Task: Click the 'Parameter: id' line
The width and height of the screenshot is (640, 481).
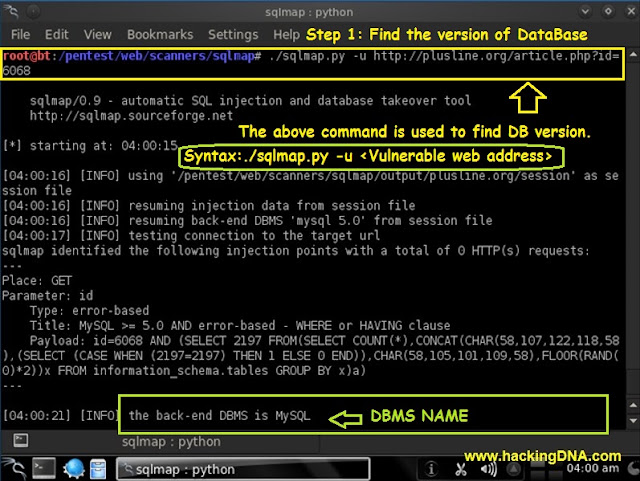Action: tap(47, 296)
